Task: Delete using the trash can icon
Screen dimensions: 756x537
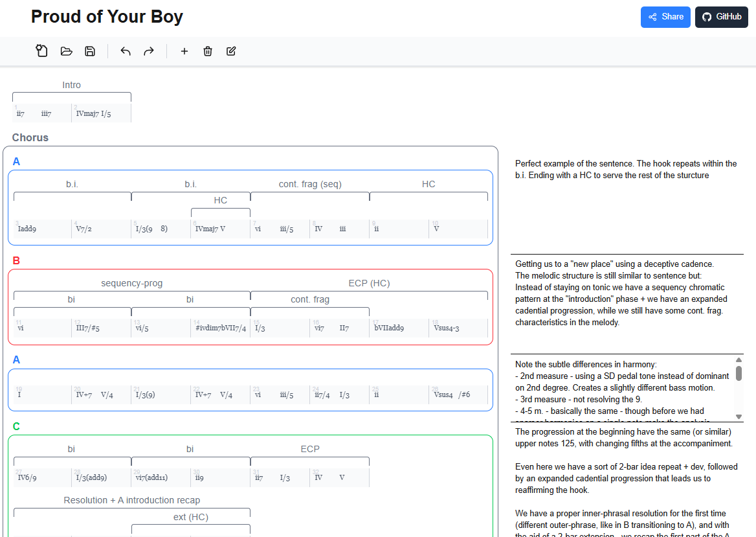Action: [x=208, y=51]
